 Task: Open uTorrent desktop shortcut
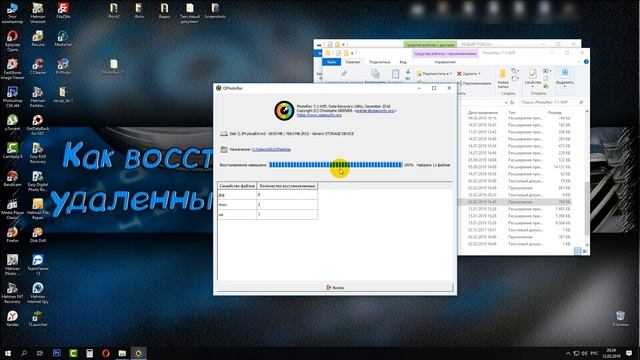(12, 122)
